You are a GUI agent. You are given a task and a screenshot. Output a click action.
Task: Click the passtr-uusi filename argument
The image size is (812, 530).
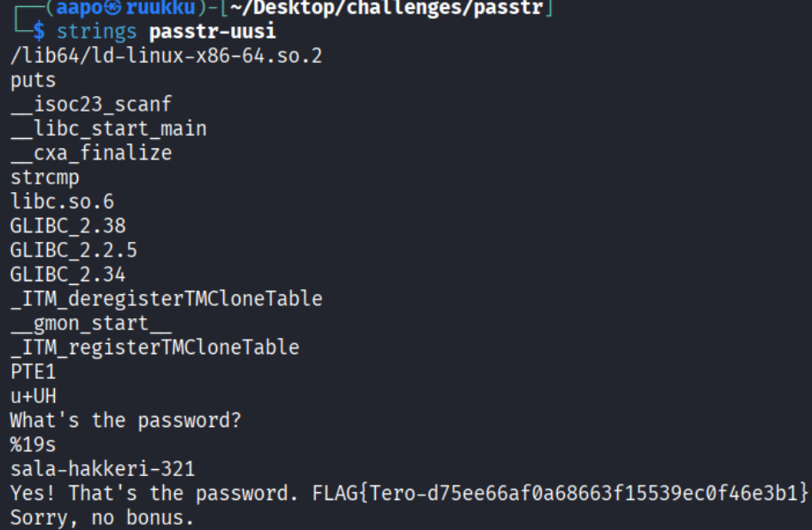pyautogui.click(x=213, y=33)
